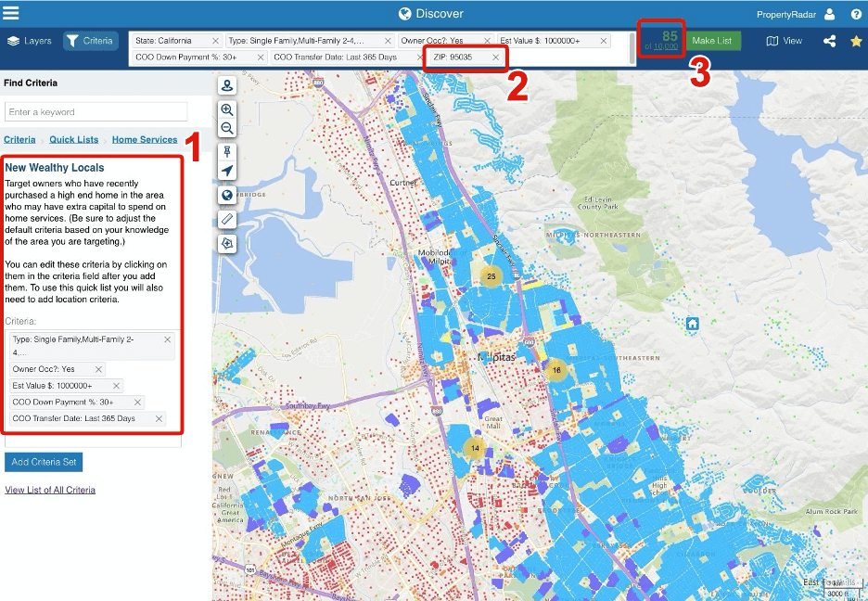868x601 pixels.
Task: Open the help question mark icon
Action: [x=856, y=15]
